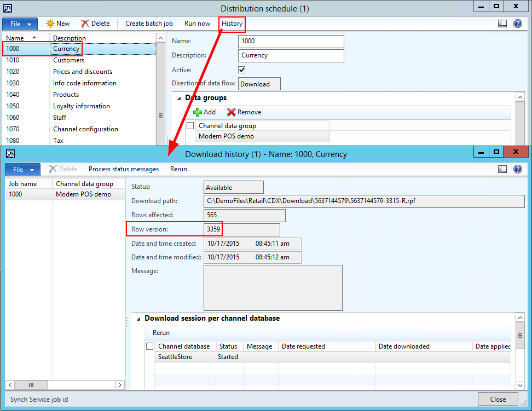Click Date downloaded column header

424,346
